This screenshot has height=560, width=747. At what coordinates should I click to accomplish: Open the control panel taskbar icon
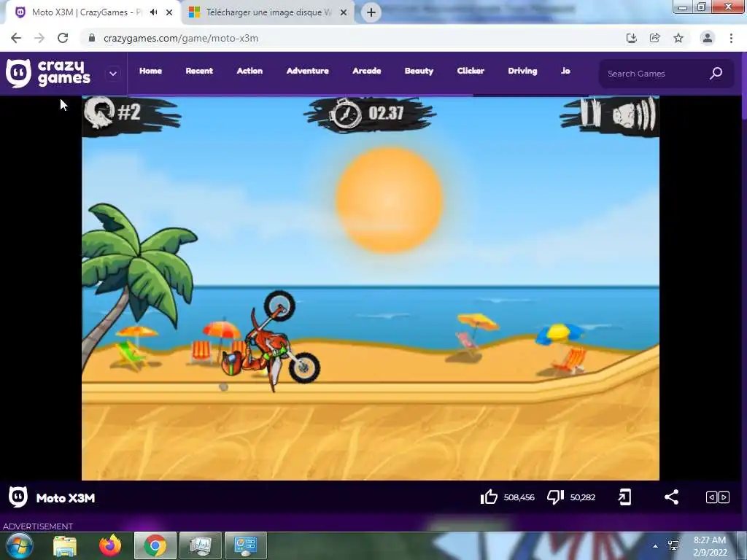[x=246, y=545]
